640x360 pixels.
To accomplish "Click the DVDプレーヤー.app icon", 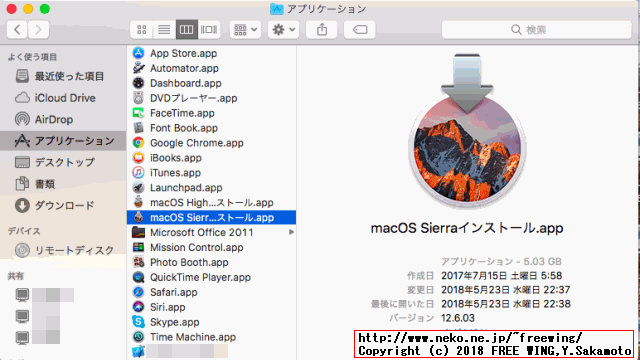I will (138, 98).
